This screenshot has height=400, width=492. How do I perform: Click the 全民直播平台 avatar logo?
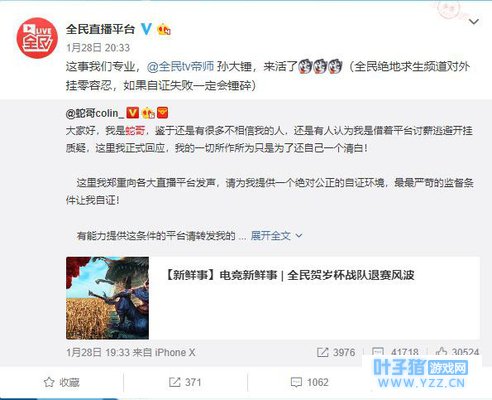(37, 38)
